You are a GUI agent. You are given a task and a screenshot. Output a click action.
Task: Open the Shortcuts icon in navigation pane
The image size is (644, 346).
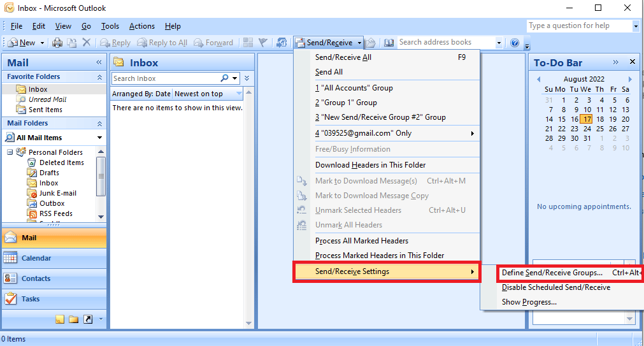[88, 319]
